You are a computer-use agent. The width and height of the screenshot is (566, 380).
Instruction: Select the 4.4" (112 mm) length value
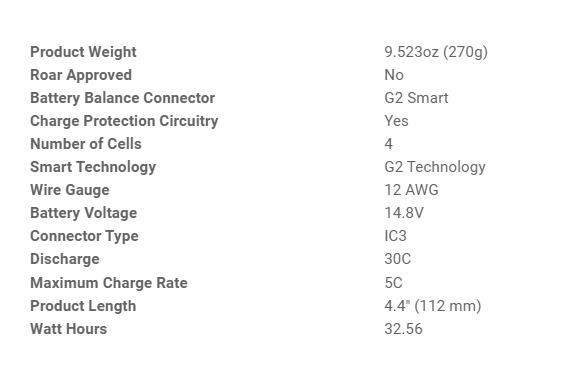tap(433, 306)
